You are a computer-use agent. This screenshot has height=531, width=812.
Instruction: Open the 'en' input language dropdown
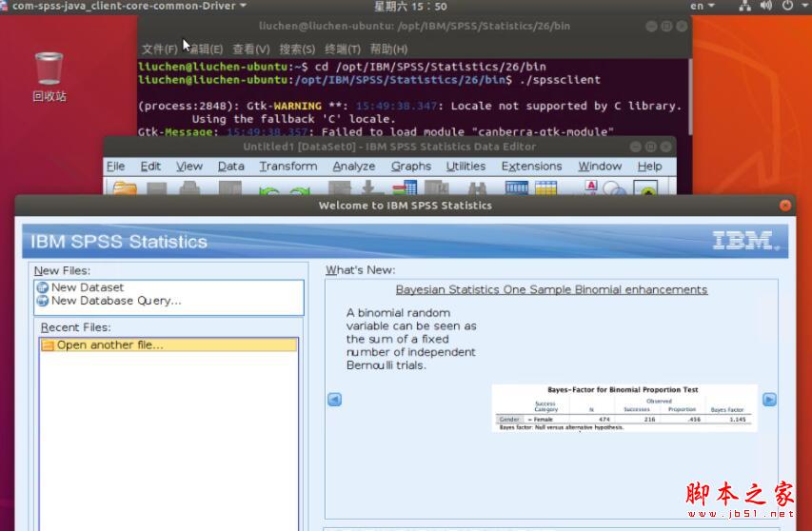click(703, 7)
